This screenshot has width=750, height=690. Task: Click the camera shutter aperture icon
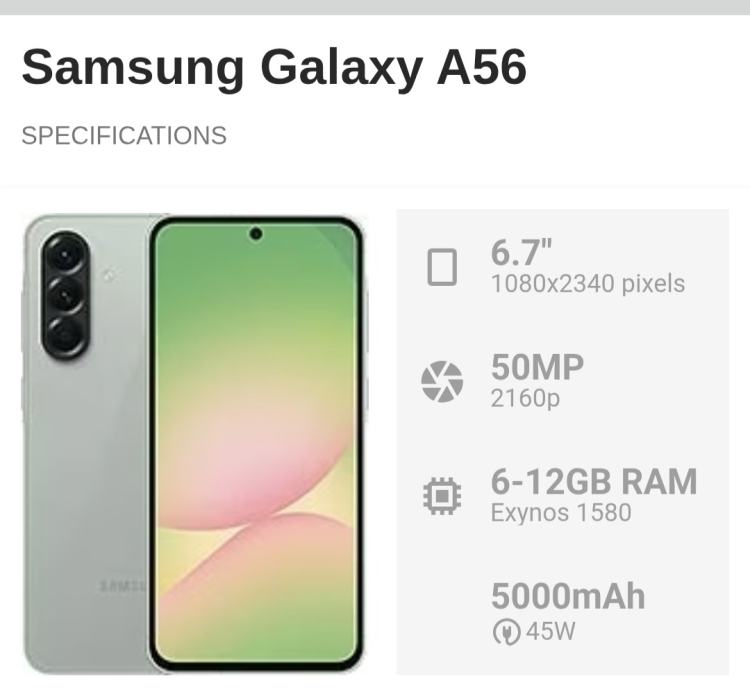click(442, 381)
